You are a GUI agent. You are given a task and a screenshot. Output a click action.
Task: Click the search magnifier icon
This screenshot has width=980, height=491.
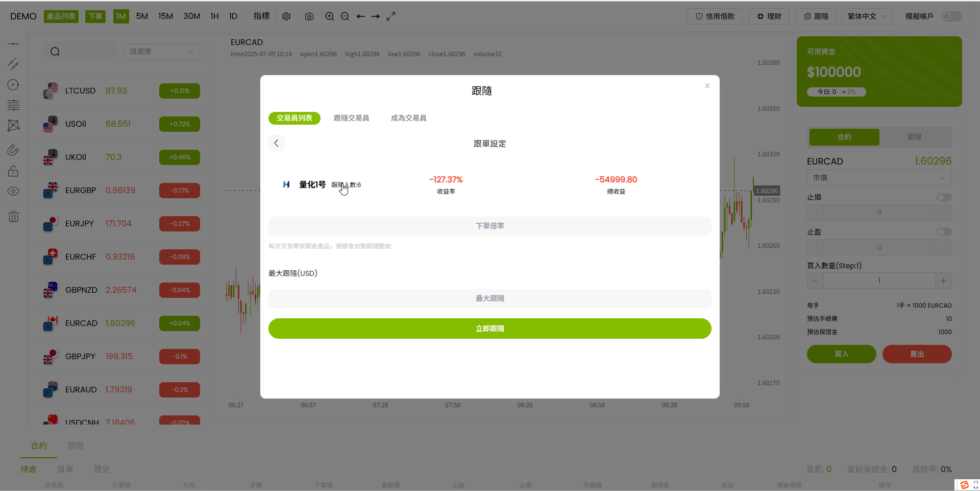(55, 52)
